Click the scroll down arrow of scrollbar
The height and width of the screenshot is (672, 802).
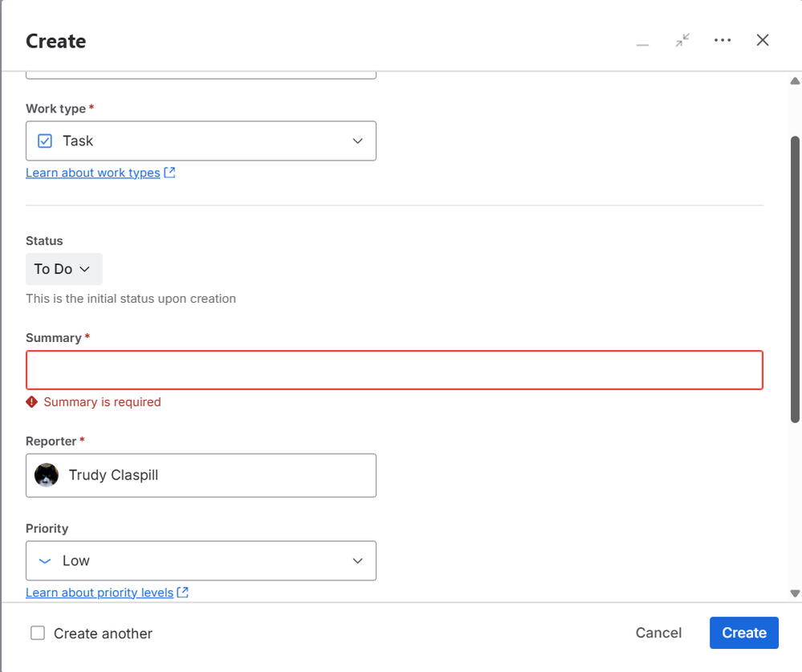tap(796, 593)
